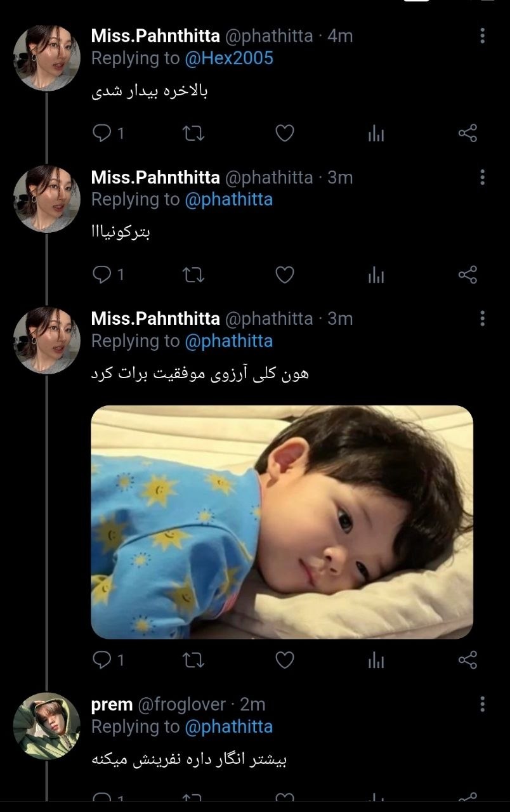Open the @Hex2005 profile link
This screenshot has width=510, height=812.
click(229, 58)
